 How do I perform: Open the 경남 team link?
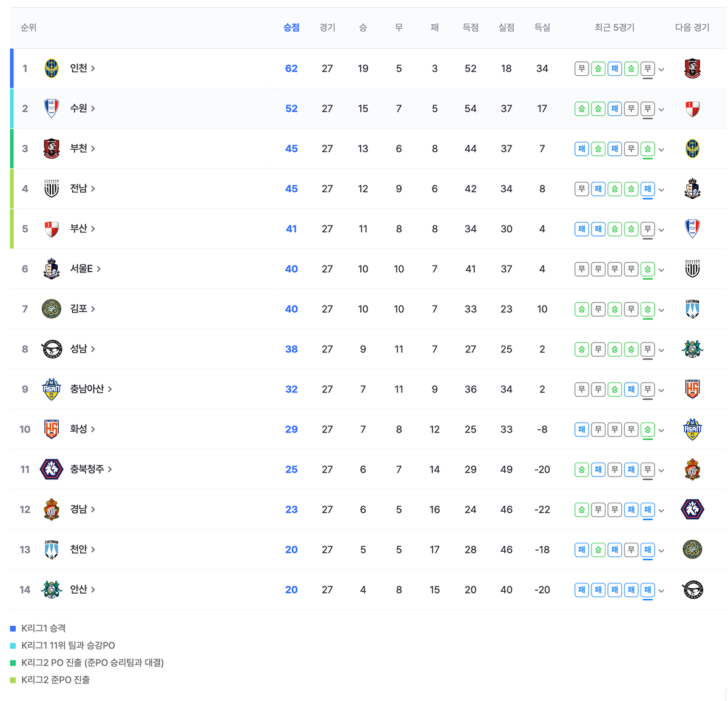[82, 509]
